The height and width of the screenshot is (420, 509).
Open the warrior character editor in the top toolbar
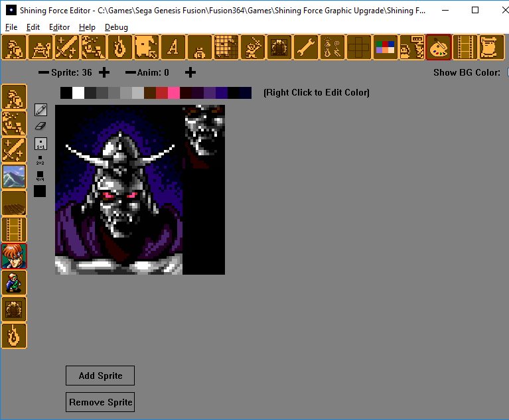14,47
